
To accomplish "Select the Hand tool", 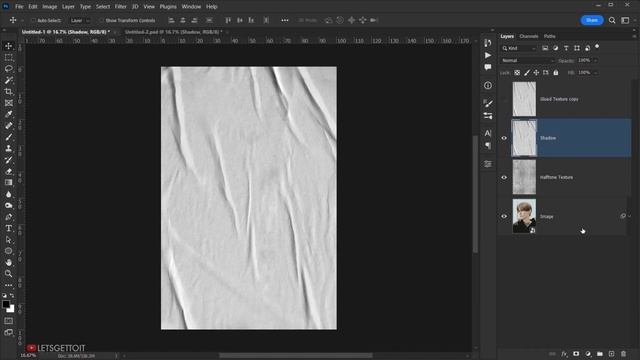I will 9,262.
